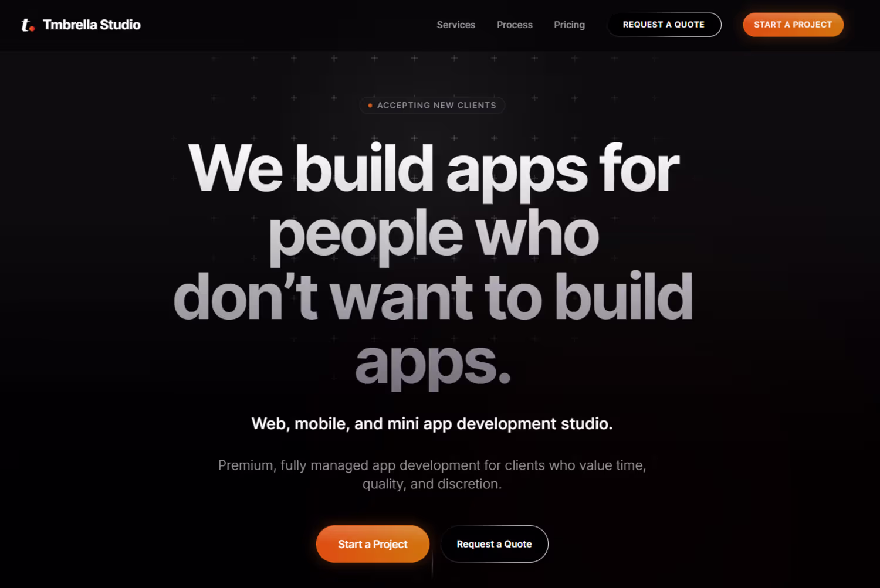Click the 'people who' headline line
The width and height of the screenshot is (880, 588).
click(x=434, y=234)
